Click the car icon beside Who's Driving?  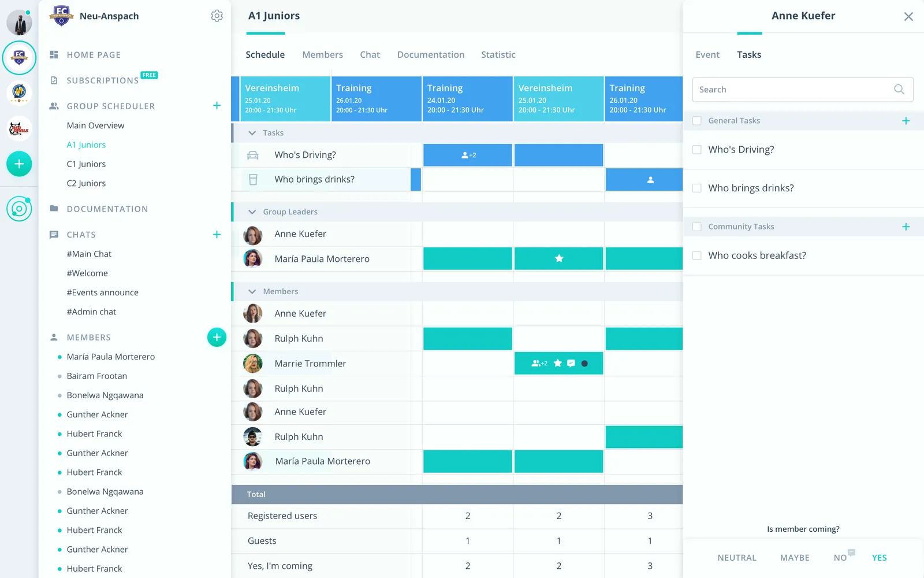click(253, 155)
